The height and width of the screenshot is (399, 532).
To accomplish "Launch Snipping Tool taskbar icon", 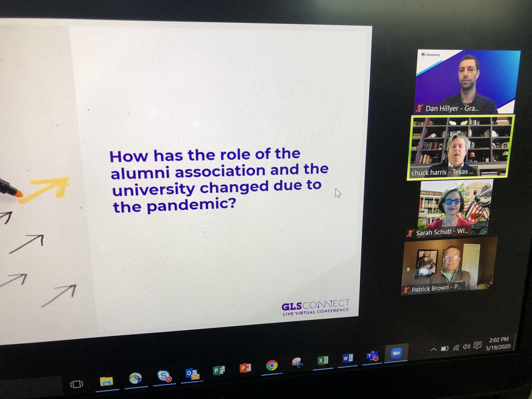I will pyautogui.click(x=297, y=363).
